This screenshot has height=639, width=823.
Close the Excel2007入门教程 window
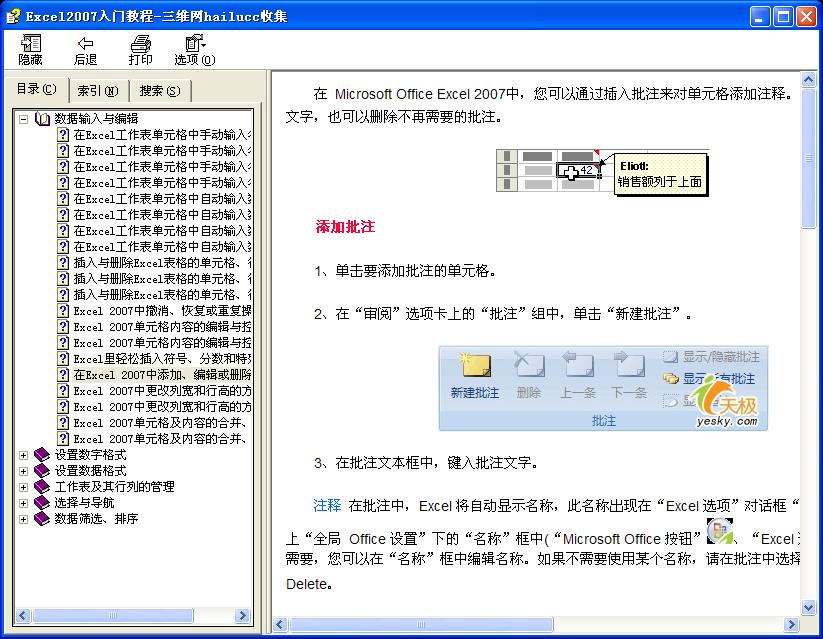coord(807,16)
